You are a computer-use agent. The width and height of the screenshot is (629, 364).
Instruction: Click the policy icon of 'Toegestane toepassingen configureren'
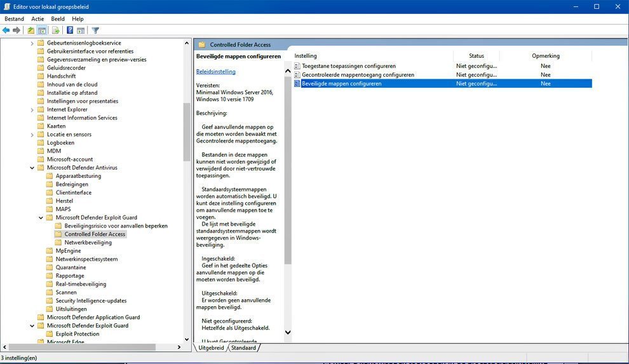click(x=297, y=66)
